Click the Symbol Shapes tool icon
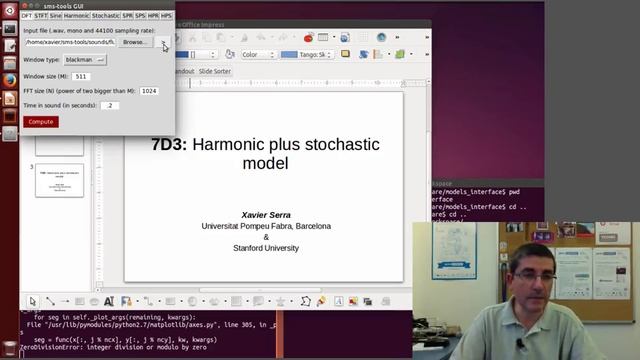The image size is (640, 360). 192,302
